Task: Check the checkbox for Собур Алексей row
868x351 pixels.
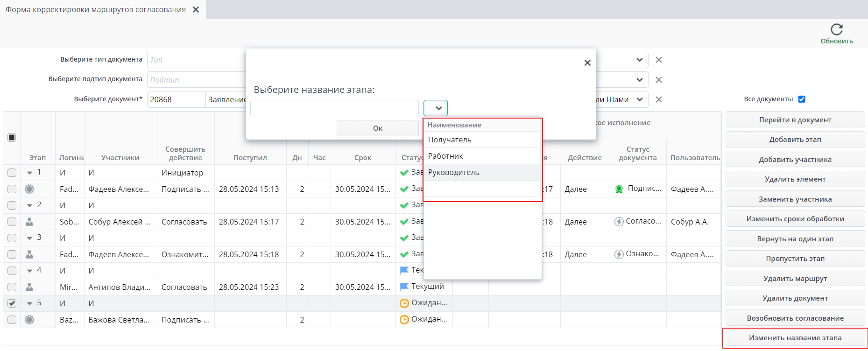Action: pos(12,222)
